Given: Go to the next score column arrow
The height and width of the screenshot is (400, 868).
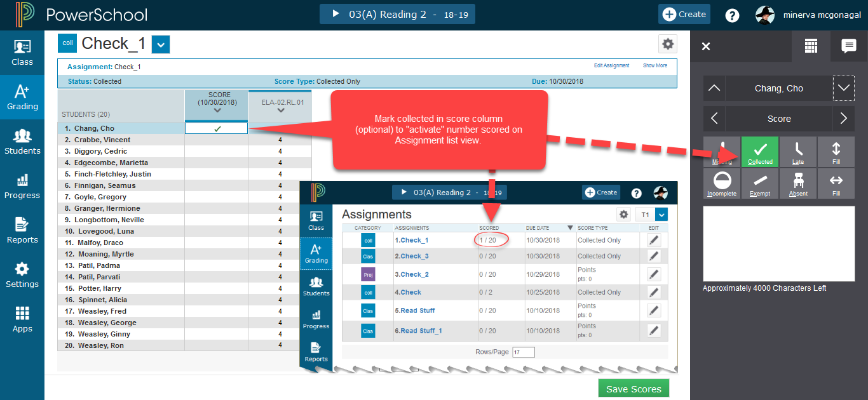Looking at the screenshot, I should click(x=844, y=119).
